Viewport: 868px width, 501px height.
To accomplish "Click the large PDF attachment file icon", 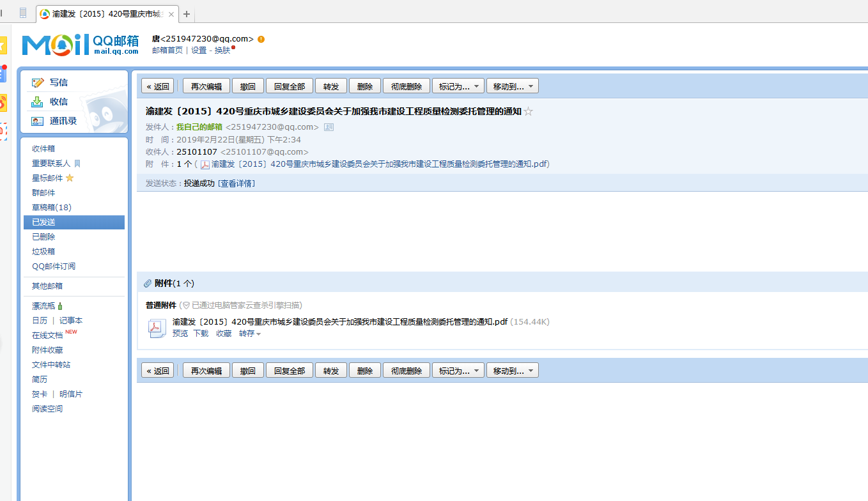I will click(157, 328).
